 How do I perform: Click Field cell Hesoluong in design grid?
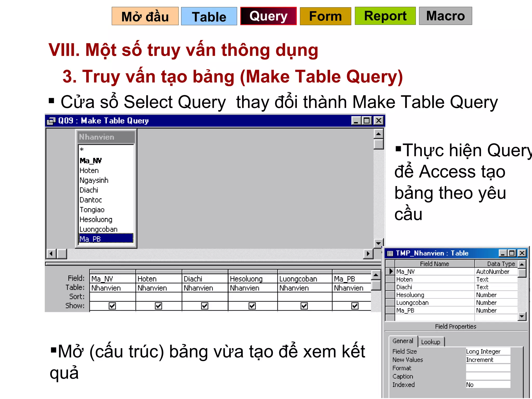(x=253, y=279)
